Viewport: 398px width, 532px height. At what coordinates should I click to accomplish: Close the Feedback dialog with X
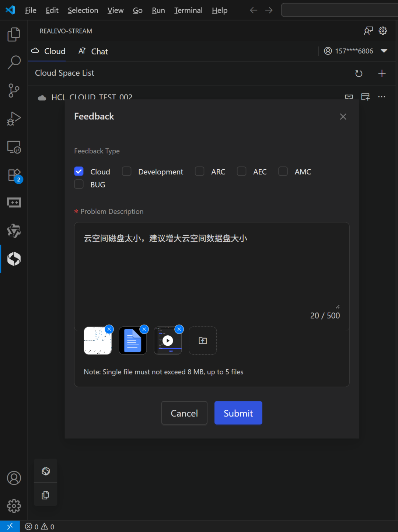pyautogui.click(x=343, y=117)
